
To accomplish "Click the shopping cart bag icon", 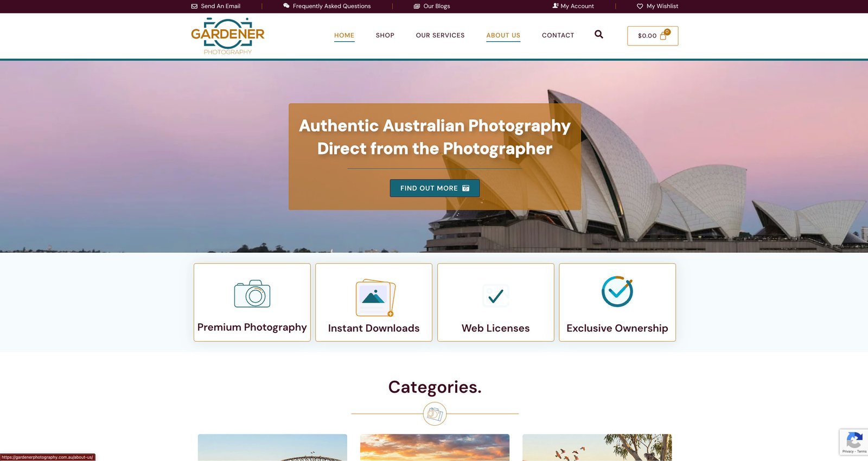I will (663, 36).
